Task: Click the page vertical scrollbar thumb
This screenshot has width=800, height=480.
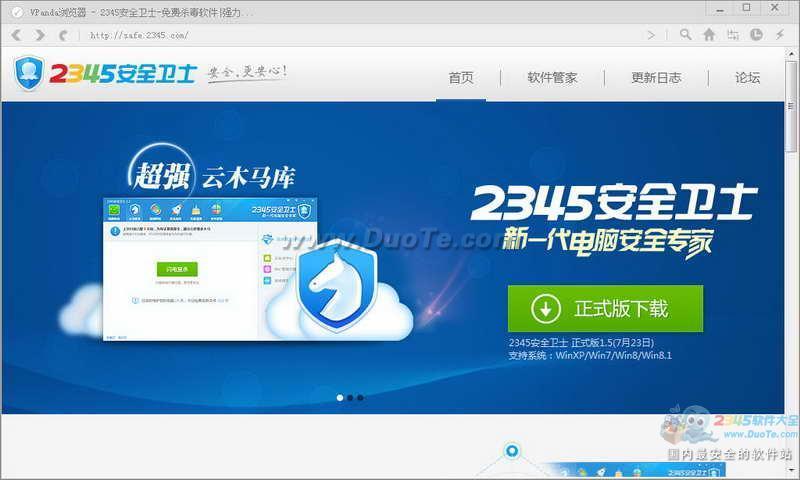Action: coord(791,106)
